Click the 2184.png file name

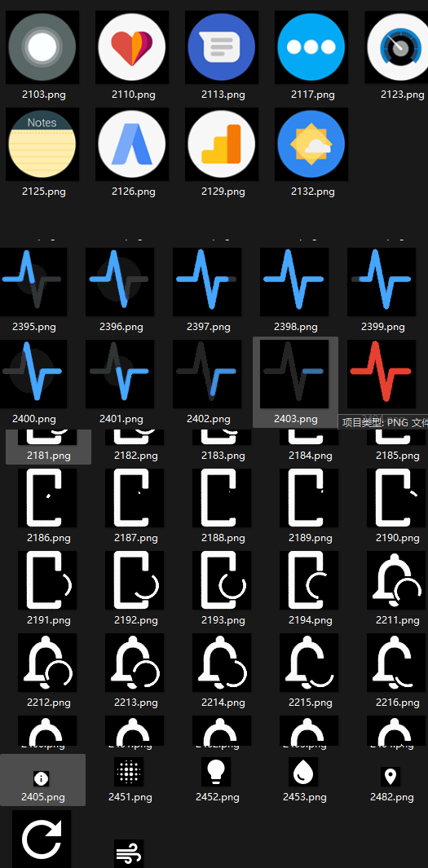click(310, 456)
